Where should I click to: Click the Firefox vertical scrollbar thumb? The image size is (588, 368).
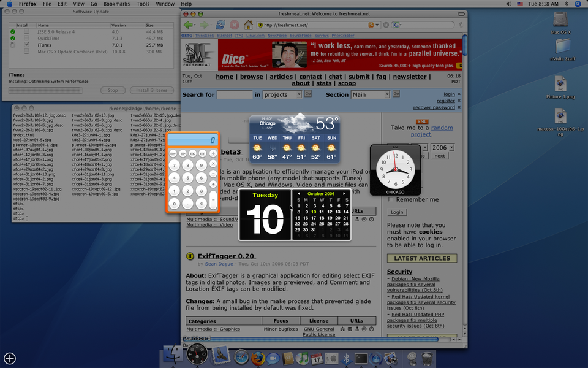click(x=465, y=45)
